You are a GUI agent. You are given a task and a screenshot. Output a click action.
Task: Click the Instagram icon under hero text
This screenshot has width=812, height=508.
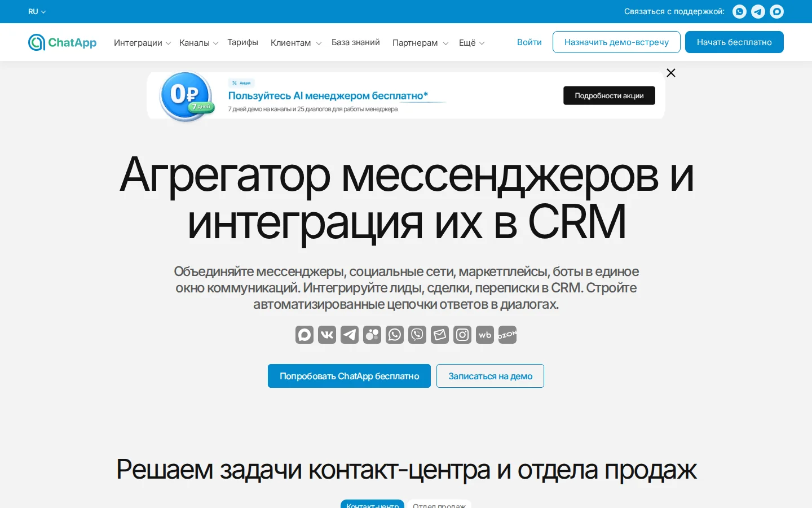coord(462,335)
